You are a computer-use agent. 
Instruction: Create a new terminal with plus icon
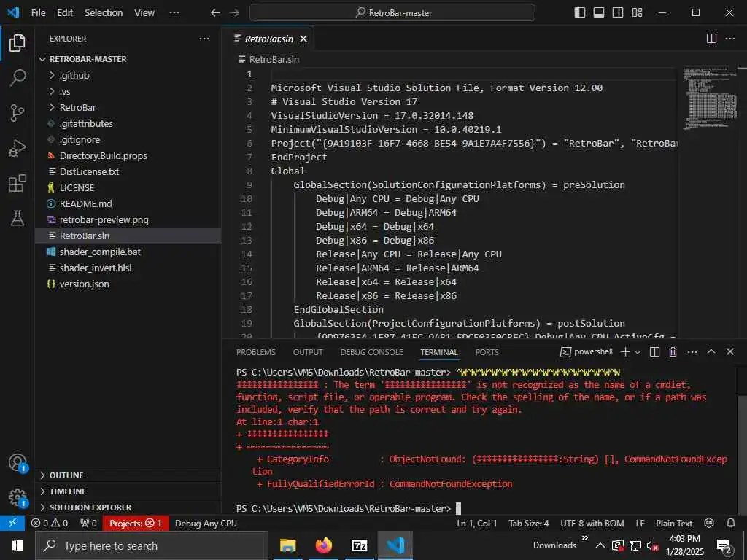(625, 352)
